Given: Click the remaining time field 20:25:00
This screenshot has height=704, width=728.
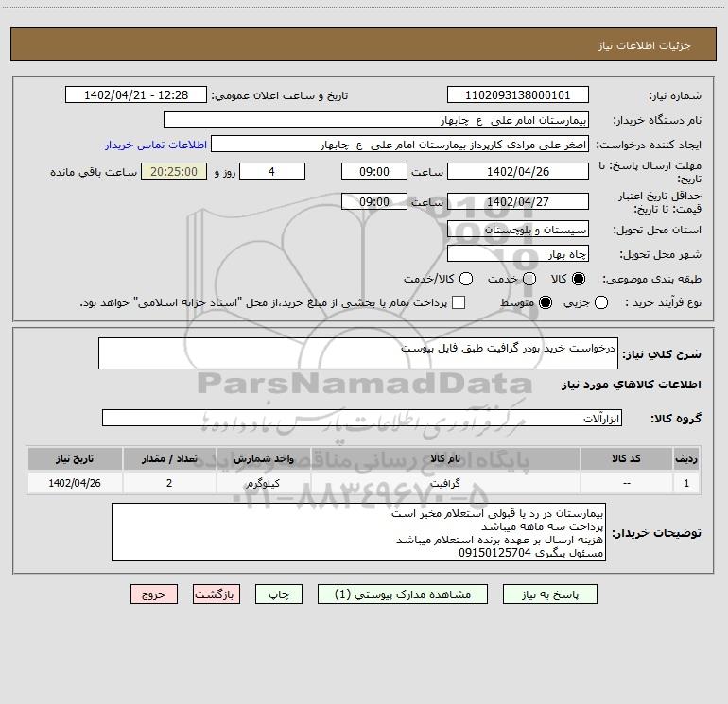Looking at the screenshot, I should [x=174, y=171].
